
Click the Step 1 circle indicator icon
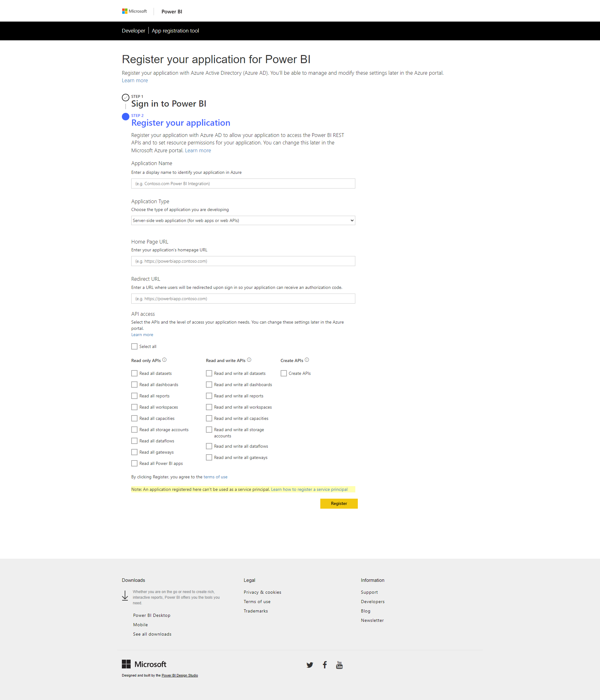pyautogui.click(x=126, y=98)
